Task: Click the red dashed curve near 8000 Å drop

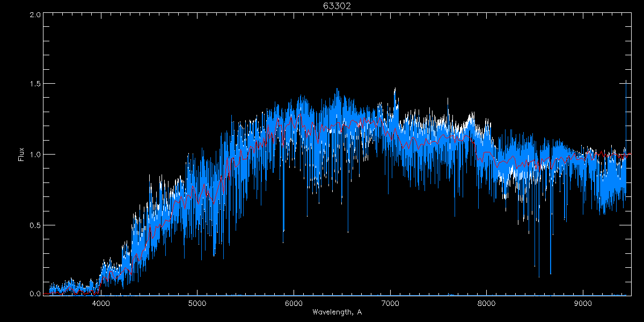Action: click(477, 153)
